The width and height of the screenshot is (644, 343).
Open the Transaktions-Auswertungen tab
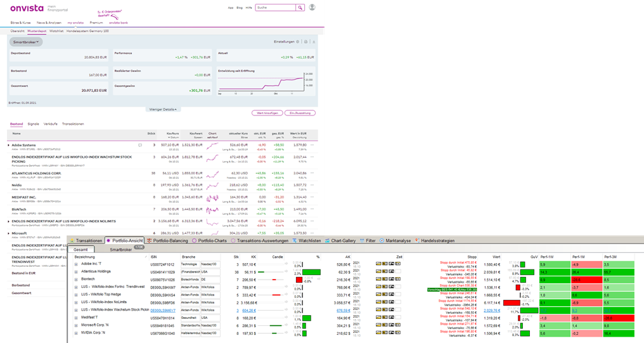coord(259,241)
